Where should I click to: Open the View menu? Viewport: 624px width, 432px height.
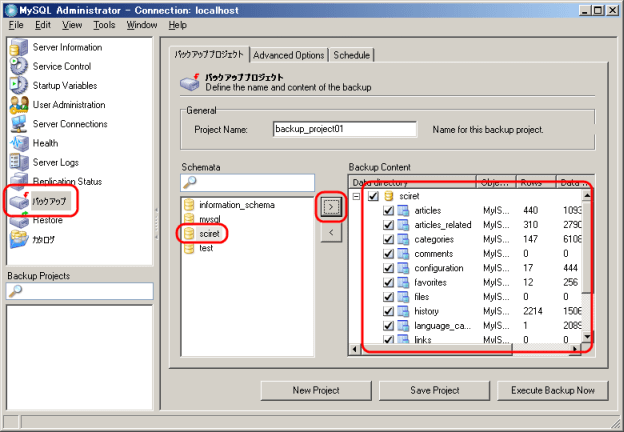tap(72, 25)
